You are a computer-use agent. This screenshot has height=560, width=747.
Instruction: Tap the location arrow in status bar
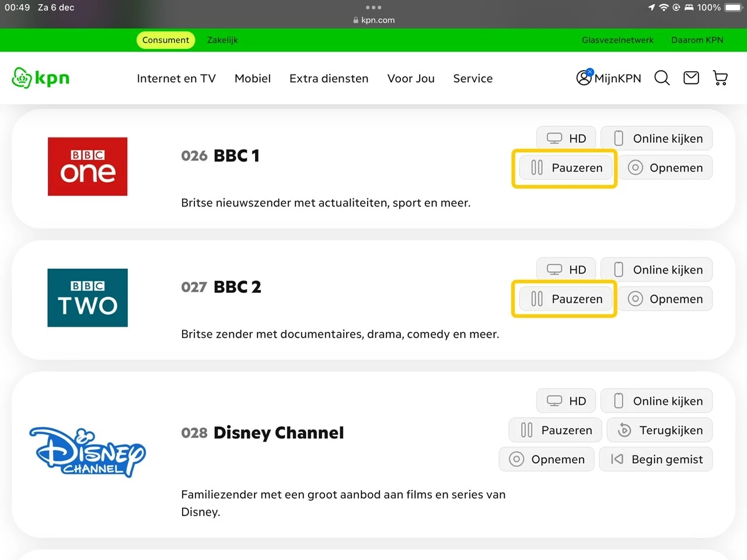pos(651,8)
